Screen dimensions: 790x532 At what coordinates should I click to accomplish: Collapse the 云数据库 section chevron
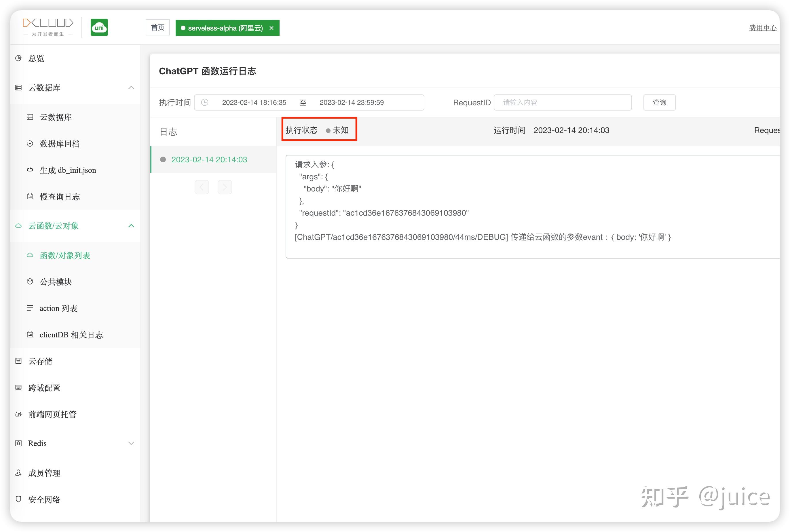click(131, 88)
